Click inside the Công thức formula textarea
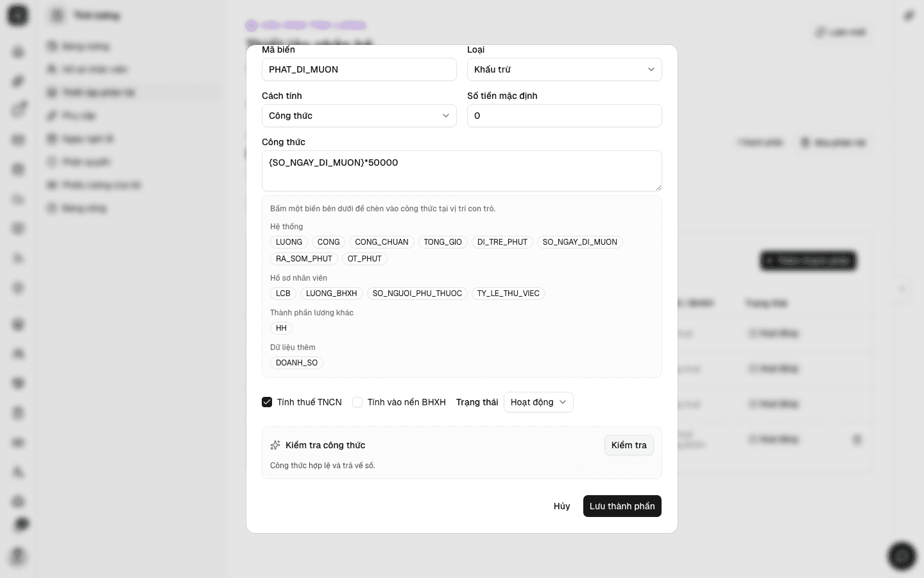The width and height of the screenshot is (924, 578). [461, 171]
